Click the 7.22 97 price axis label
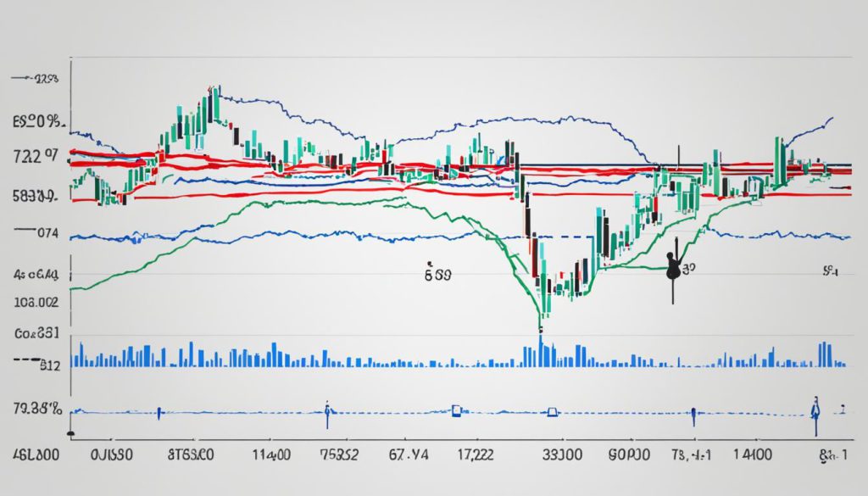This screenshot has width=868, height=496. 36,155
